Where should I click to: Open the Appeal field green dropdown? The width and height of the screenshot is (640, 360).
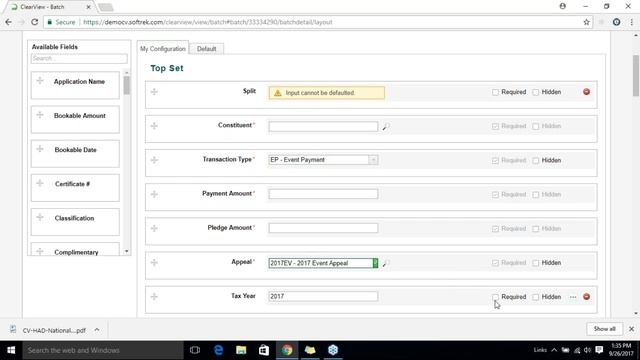pyautogui.click(x=375, y=263)
